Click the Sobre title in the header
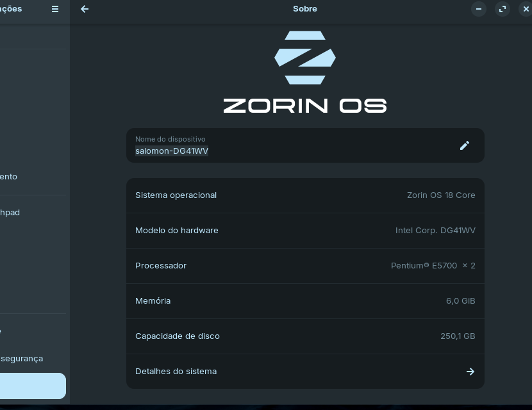This screenshot has width=532, height=410. pyautogui.click(x=305, y=9)
